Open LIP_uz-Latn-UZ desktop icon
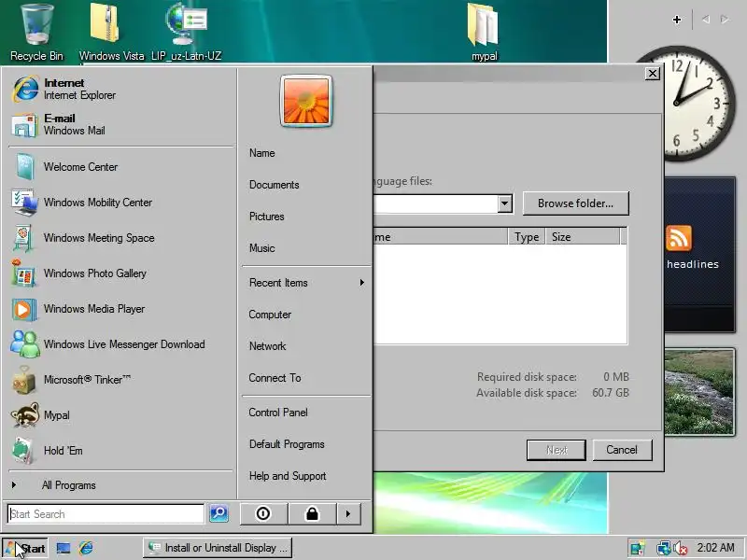The width and height of the screenshot is (747, 560). pyautogui.click(x=186, y=33)
